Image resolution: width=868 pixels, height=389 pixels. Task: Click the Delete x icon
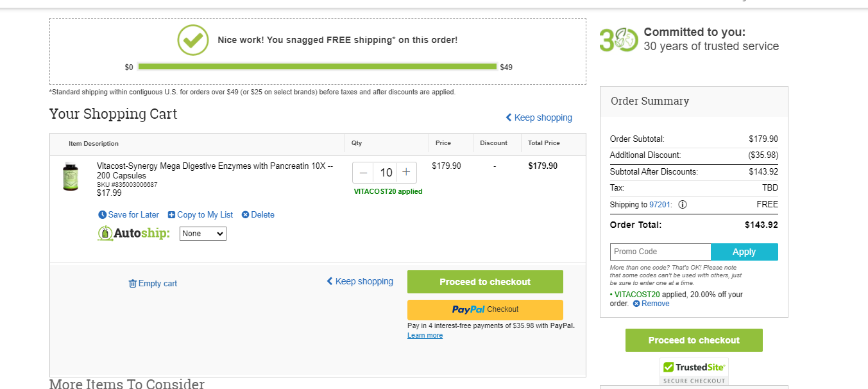tap(245, 215)
